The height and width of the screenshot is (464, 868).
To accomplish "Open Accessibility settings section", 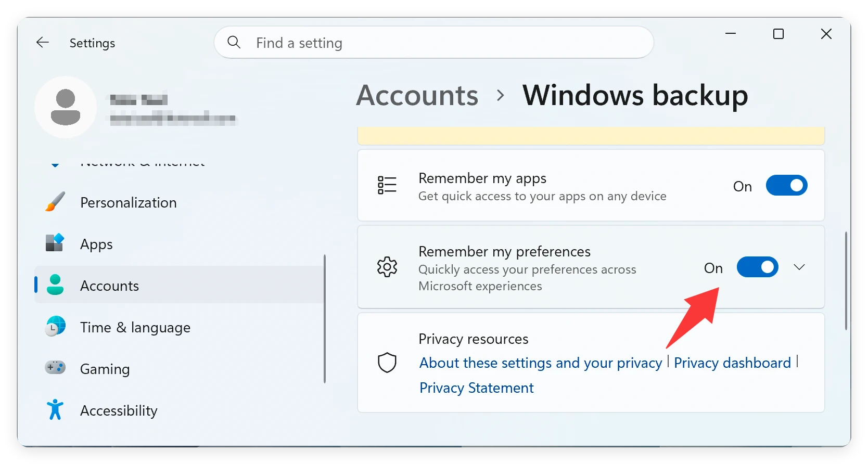I will point(180,410).
